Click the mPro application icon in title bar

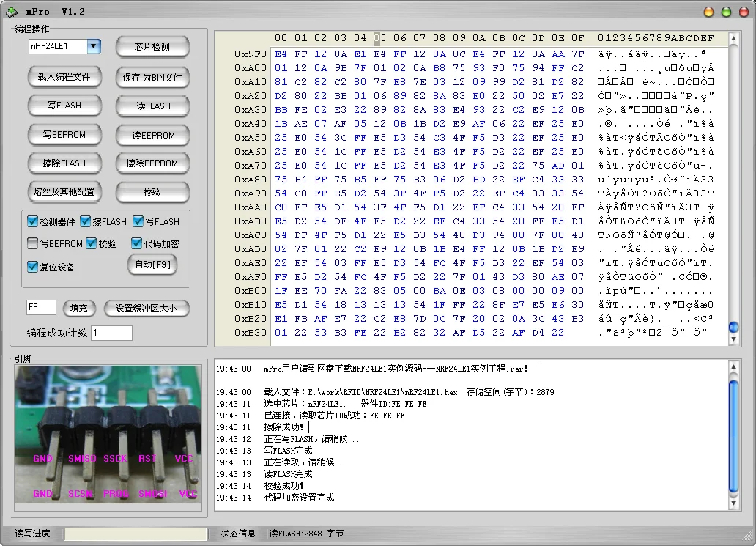point(12,12)
